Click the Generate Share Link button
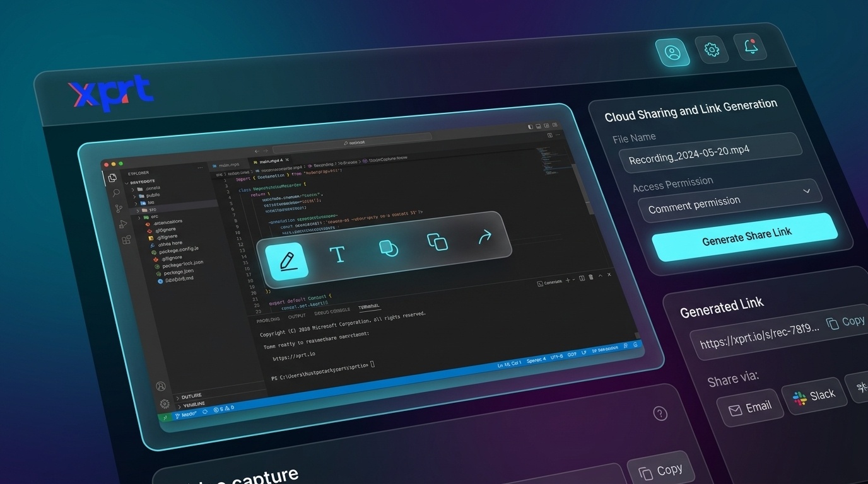 tap(745, 237)
